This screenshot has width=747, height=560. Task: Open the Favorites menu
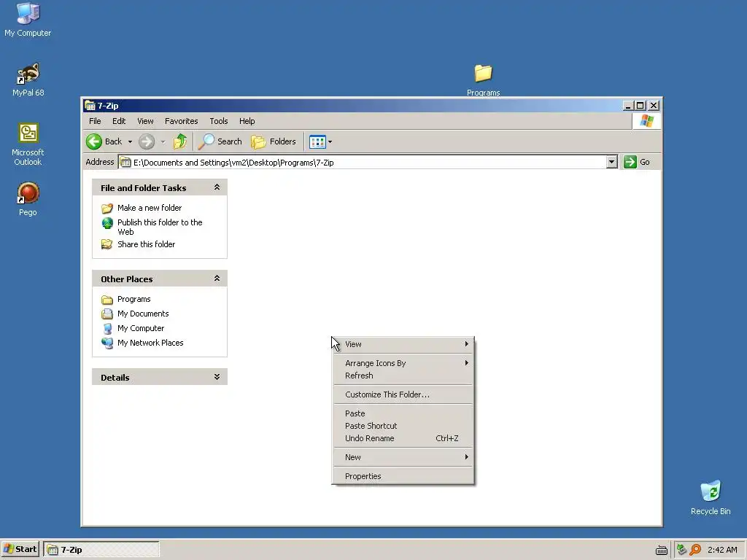(181, 121)
